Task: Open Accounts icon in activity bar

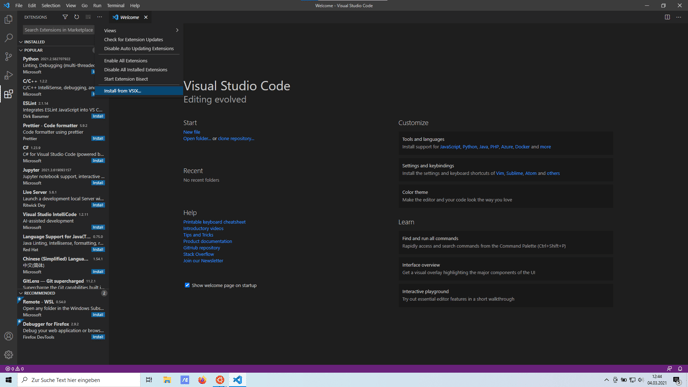Action: 8,336
